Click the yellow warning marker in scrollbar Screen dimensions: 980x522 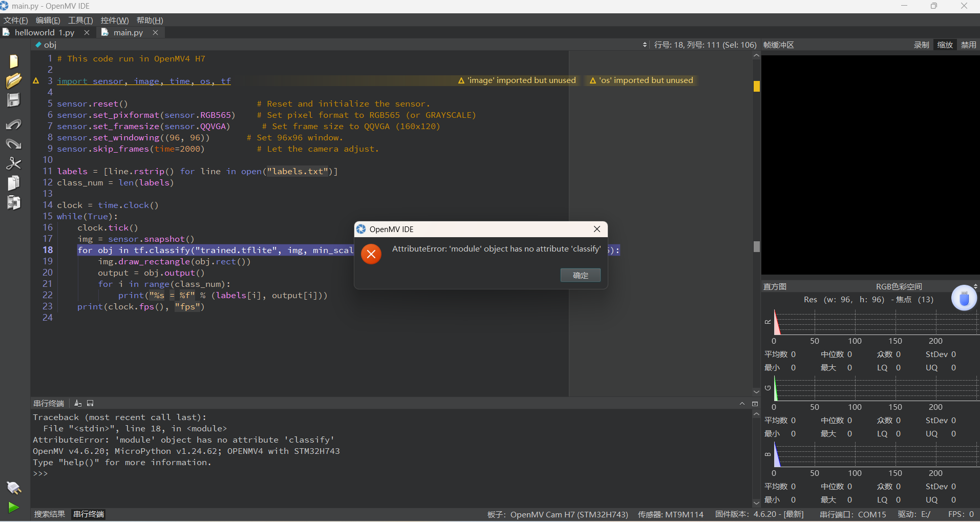coord(756,86)
